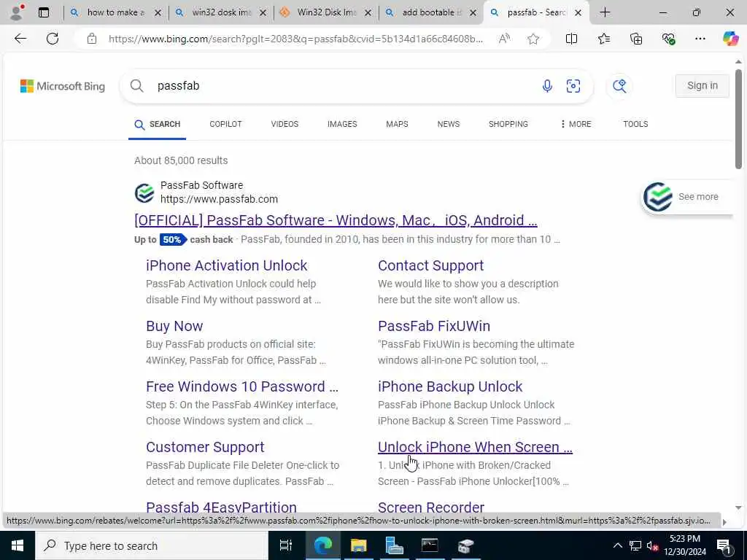This screenshot has width=747, height=560.
Task: Activate Read aloud icon in address bar
Action: (504, 39)
